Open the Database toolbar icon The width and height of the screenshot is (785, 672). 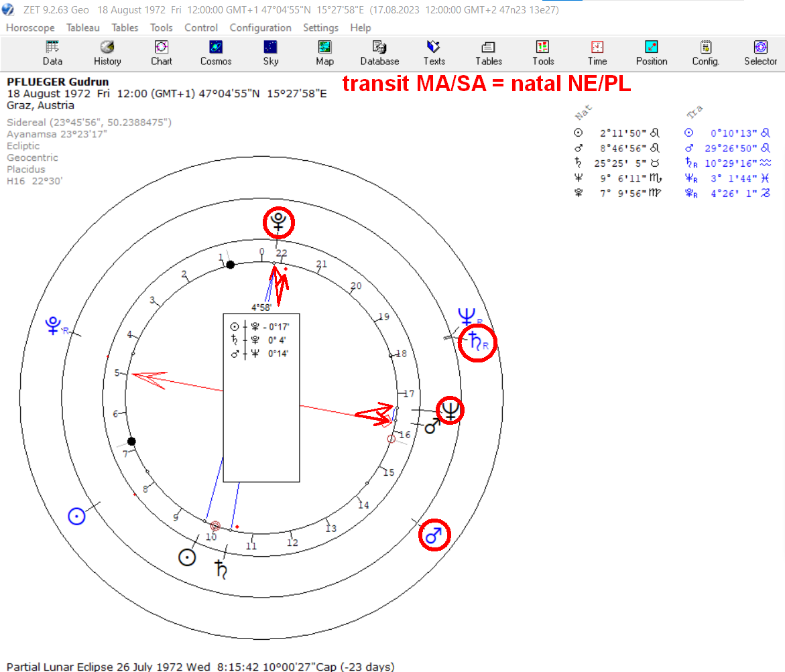click(379, 53)
